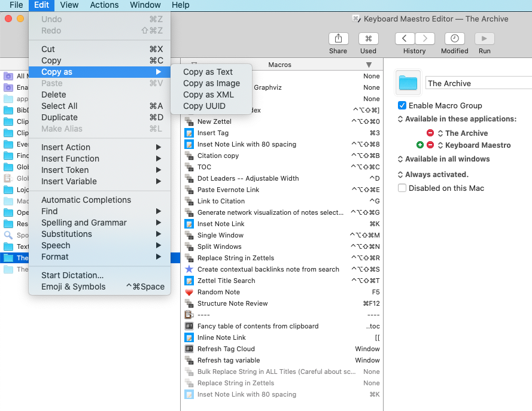Choose Start Dictation… from the Edit menu
The width and height of the screenshot is (532, 411).
pyautogui.click(x=99, y=275)
